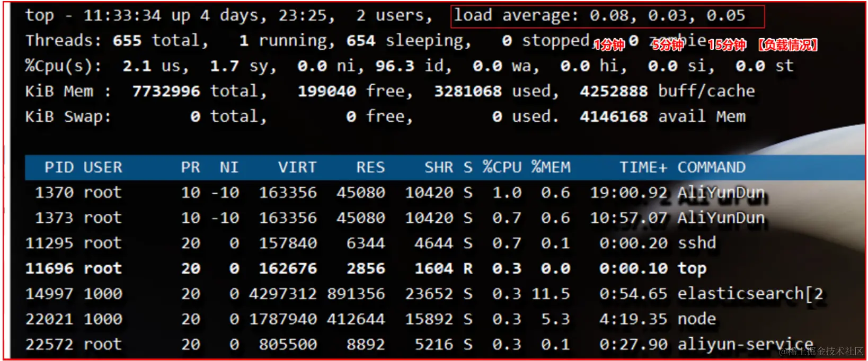Click the %MEM column header
This screenshot has height=361, width=868.
pyautogui.click(x=551, y=168)
